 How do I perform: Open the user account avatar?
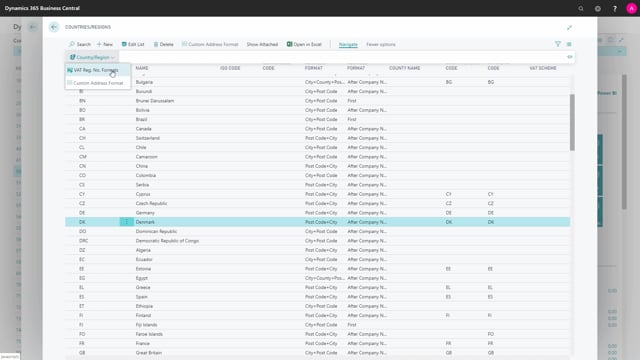(x=631, y=8)
